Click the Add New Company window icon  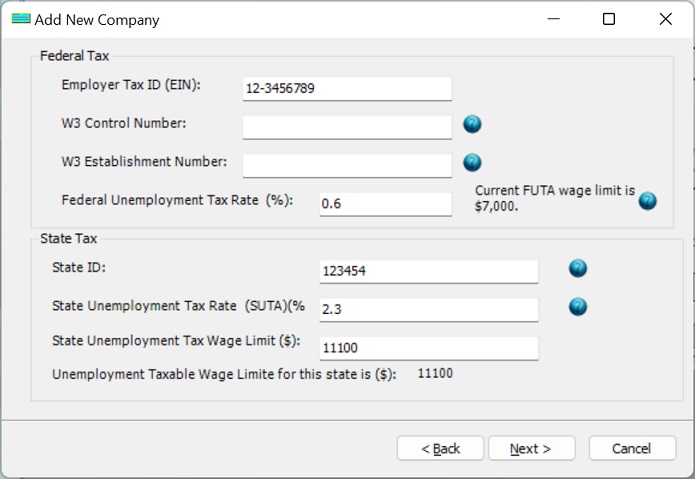pyautogui.click(x=21, y=19)
